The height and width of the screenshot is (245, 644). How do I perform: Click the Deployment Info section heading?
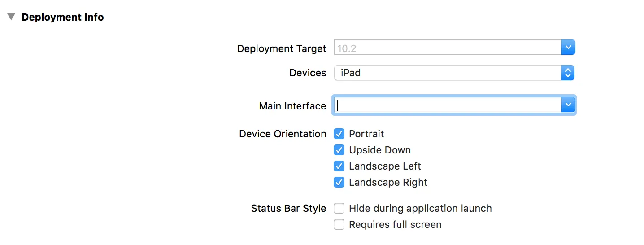[63, 17]
